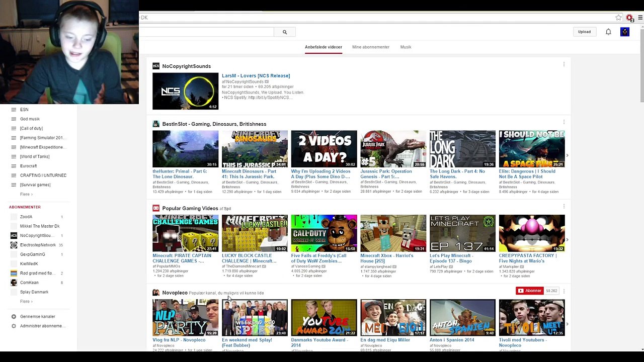Open the GexpGaminG subscription
644x362 pixels.
click(x=33, y=254)
